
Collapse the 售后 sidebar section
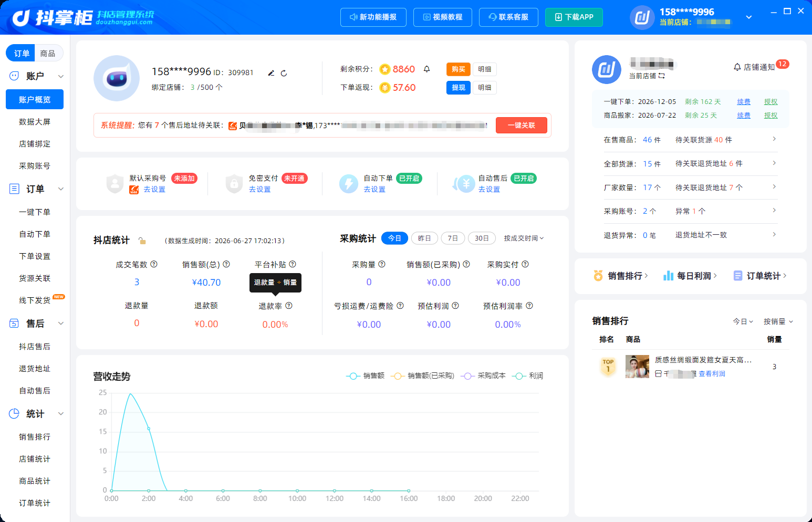[61, 323]
